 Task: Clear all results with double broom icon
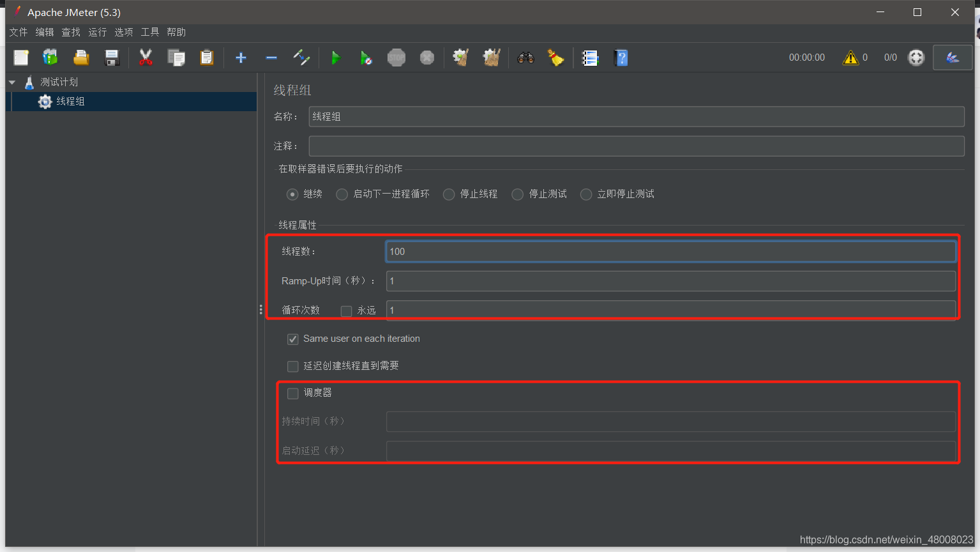click(492, 57)
